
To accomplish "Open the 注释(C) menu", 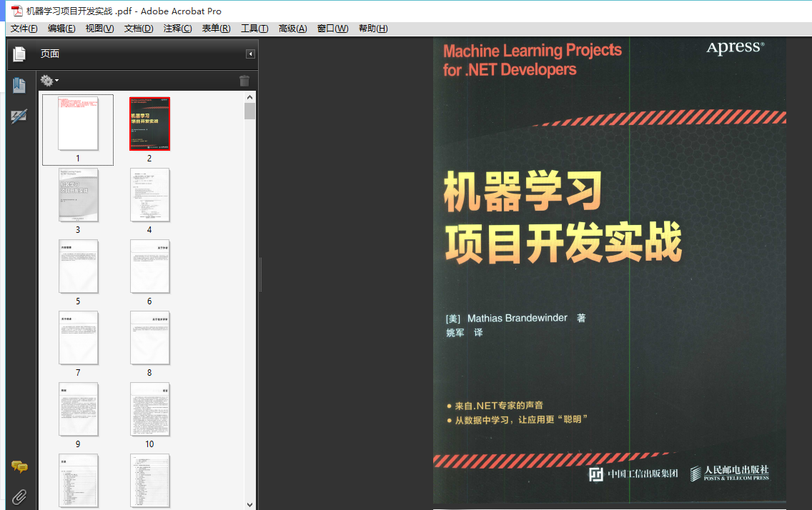I will click(x=177, y=29).
